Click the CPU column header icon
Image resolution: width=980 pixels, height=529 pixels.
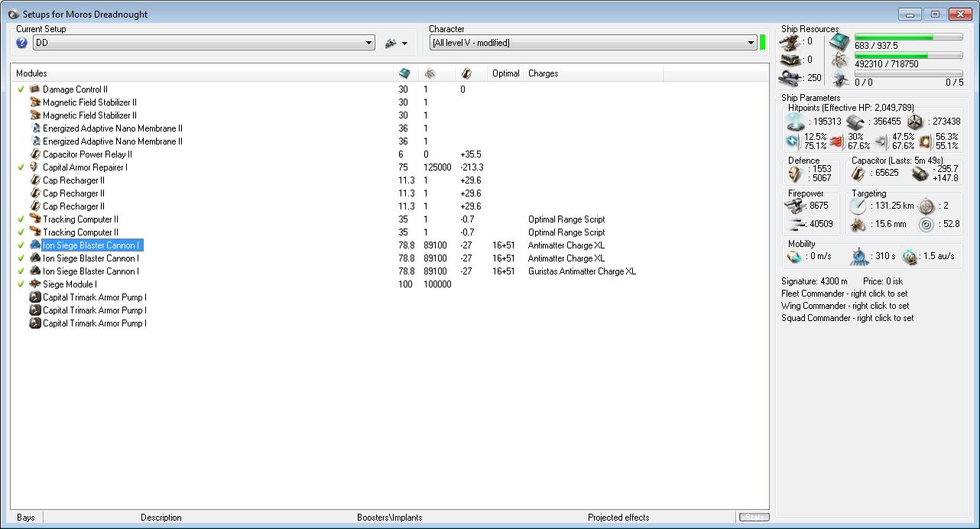[404, 73]
